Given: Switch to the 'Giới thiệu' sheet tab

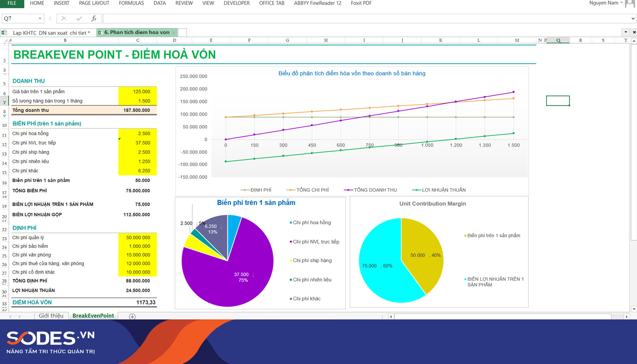Looking at the screenshot, I should click(51, 316).
